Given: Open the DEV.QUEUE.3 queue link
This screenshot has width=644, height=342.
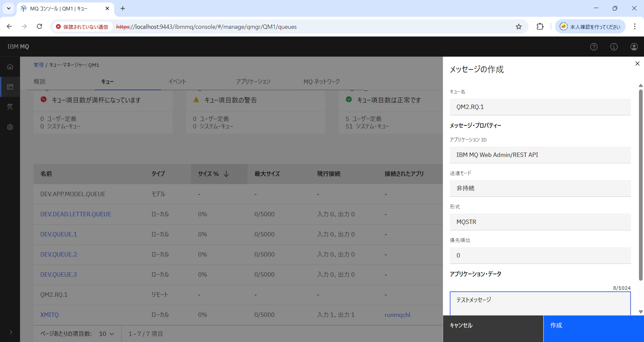Looking at the screenshot, I should (58, 275).
